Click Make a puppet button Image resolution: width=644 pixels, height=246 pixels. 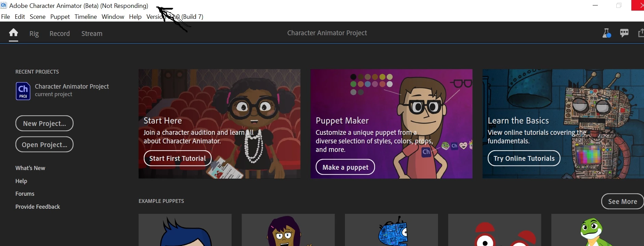(x=345, y=167)
